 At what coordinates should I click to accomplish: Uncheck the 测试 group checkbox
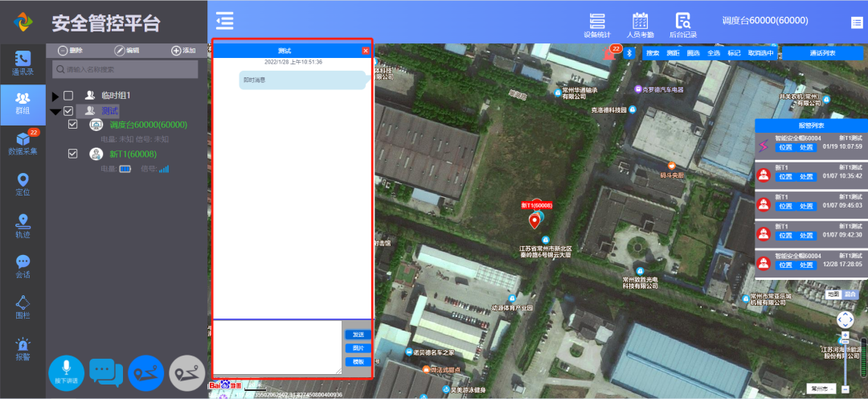point(68,111)
